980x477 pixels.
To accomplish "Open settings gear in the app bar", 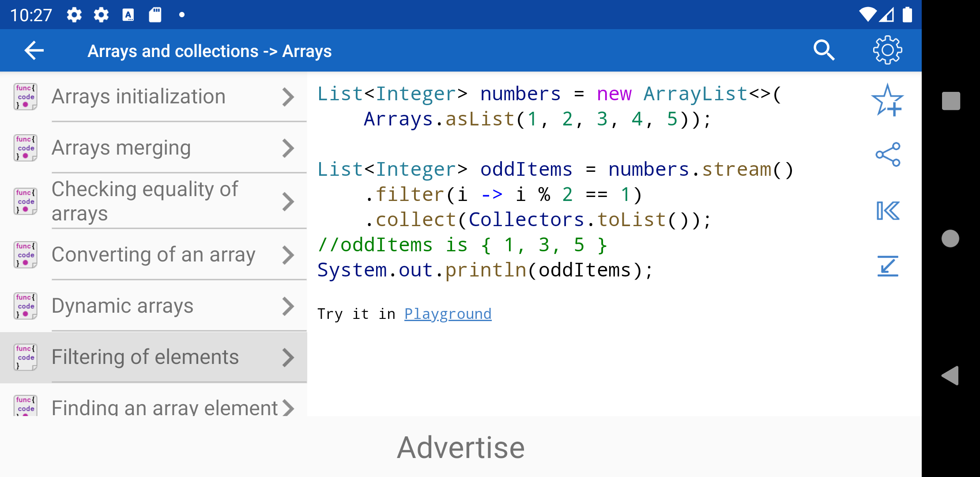I will click(887, 50).
